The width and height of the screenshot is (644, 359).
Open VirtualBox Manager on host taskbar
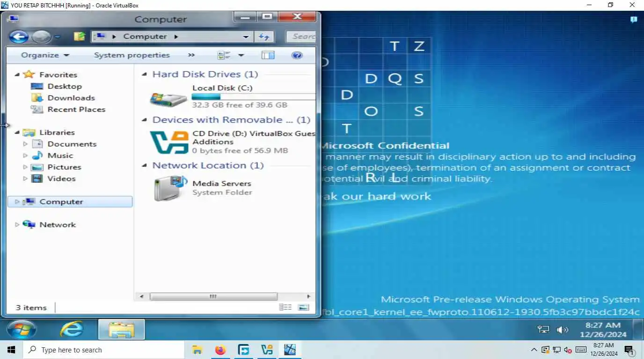[267, 350]
